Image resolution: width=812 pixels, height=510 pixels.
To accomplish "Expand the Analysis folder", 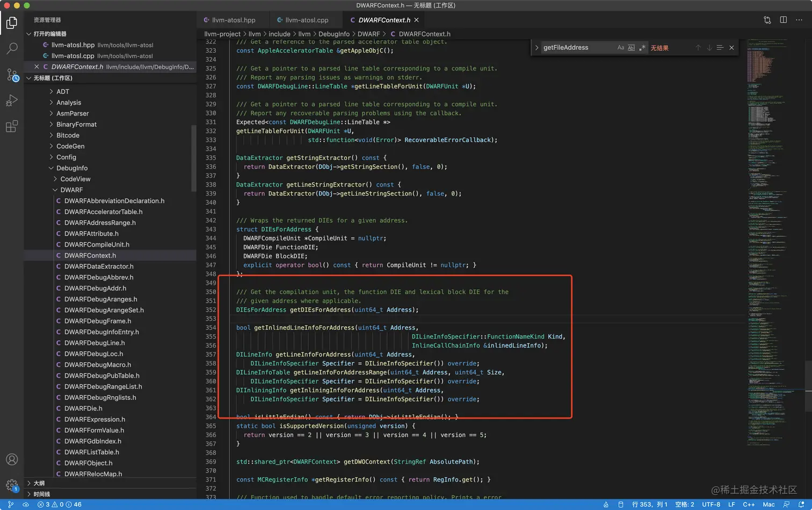I will tap(69, 103).
